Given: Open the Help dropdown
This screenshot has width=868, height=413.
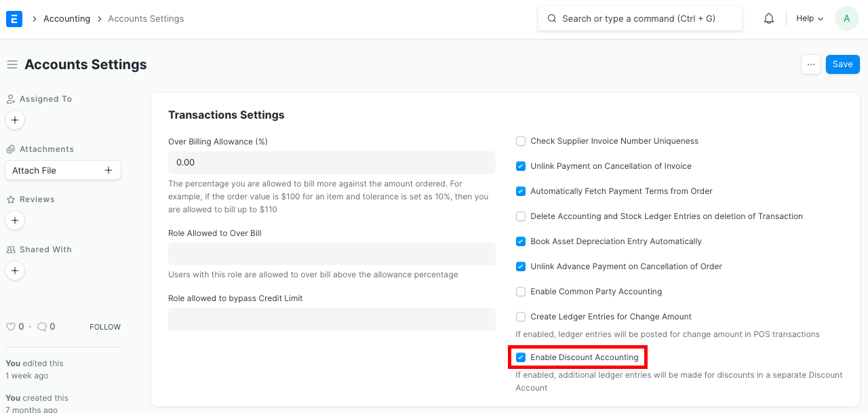Looking at the screenshot, I should (809, 18).
